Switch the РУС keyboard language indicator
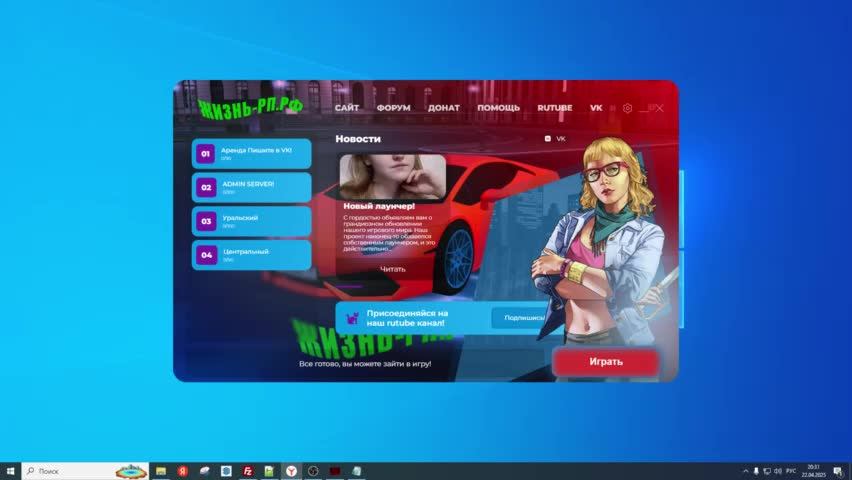Viewport: 852px width, 480px height. pyautogui.click(x=791, y=471)
